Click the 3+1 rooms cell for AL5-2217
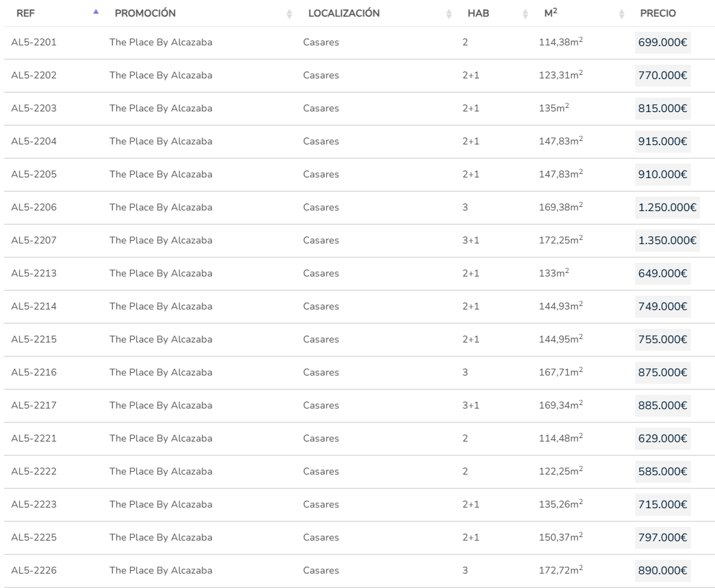Viewport: 715px width, 588px height. pos(471,406)
